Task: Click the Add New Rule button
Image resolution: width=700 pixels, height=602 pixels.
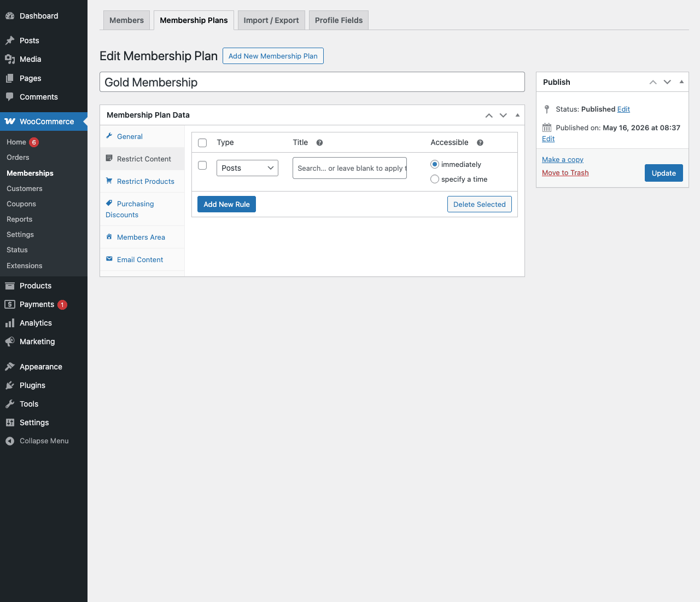Action: (x=226, y=204)
